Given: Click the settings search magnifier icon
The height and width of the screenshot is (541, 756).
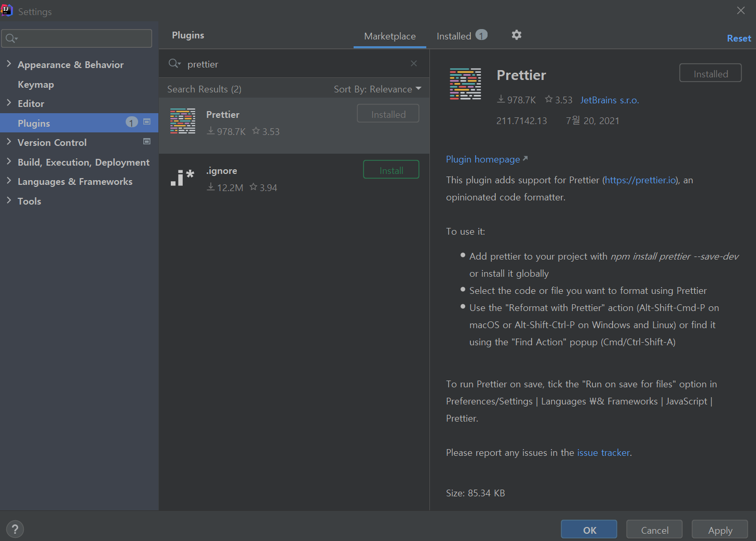Looking at the screenshot, I should [11, 38].
